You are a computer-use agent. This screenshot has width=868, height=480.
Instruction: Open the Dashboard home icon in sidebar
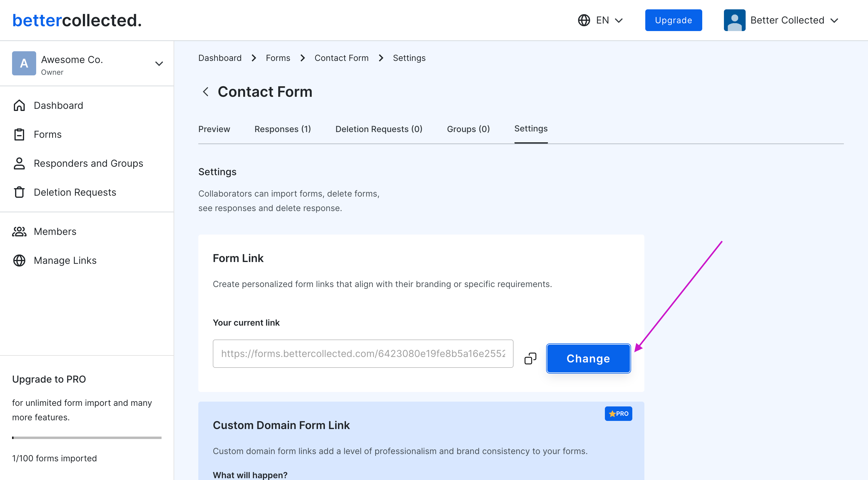[x=19, y=105]
